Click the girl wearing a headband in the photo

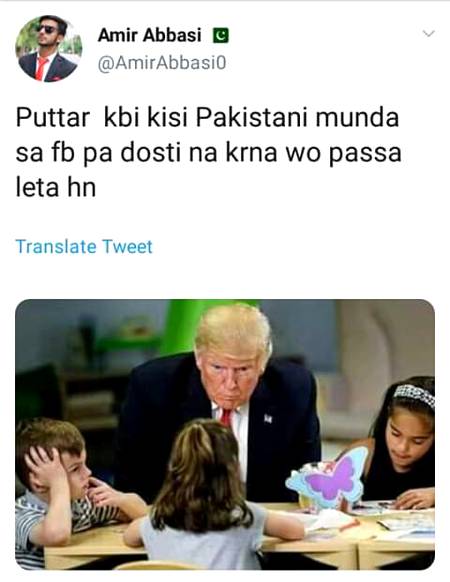pos(403,439)
